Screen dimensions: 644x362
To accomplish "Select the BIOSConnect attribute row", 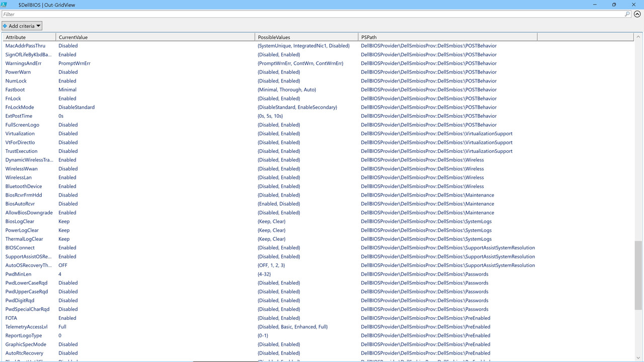I will point(318,248).
